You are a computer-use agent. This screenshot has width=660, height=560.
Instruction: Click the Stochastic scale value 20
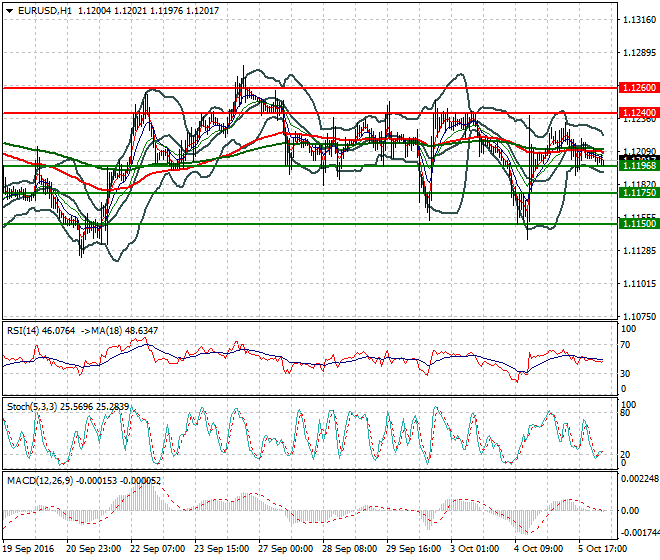pyautogui.click(x=625, y=454)
